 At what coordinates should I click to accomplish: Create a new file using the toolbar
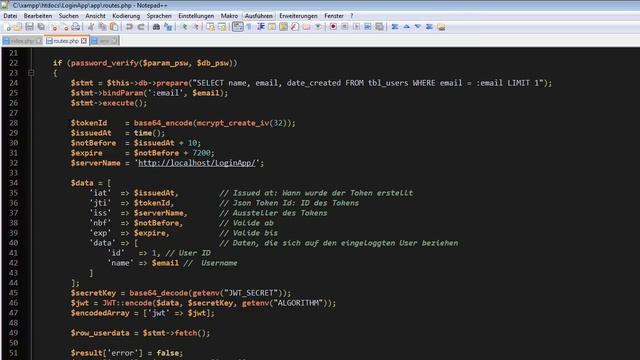pyautogui.click(x=7, y=27)
